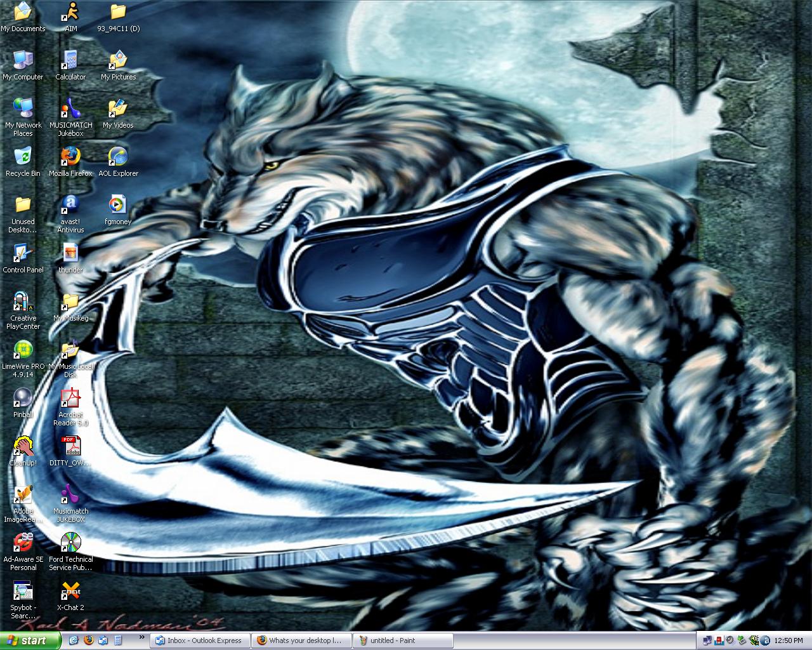Click the system clock showing 12:50 PM

[789, 640]
